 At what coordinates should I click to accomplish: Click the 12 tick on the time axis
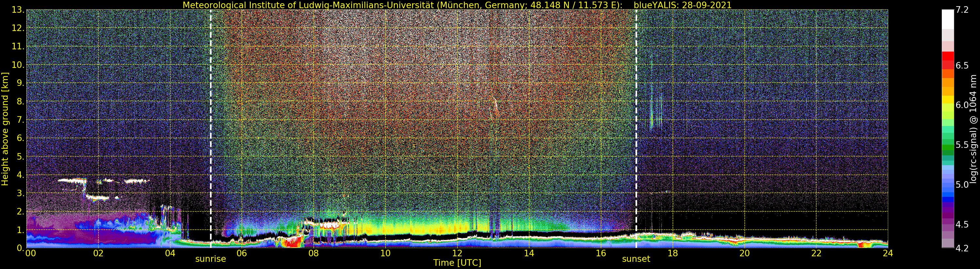tap(457, 253)
